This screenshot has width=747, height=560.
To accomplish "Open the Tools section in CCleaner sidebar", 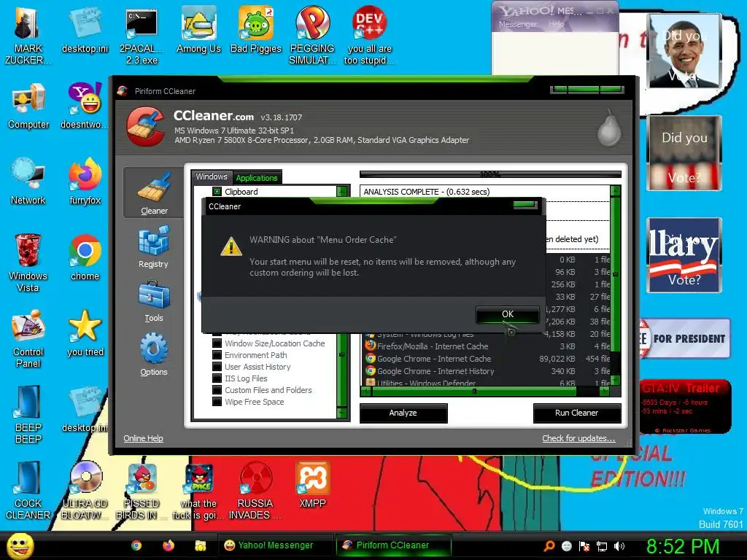I will click(x=153, y=301).
